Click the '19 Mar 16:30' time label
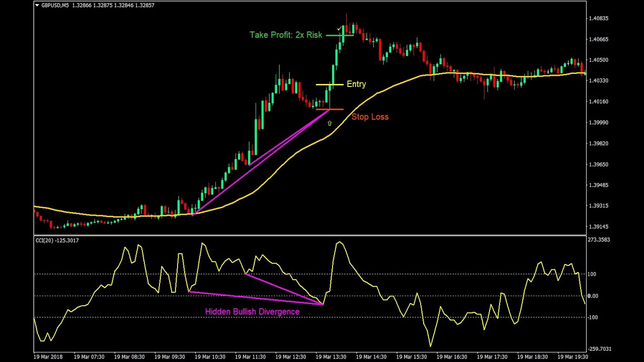 (451, 357)
